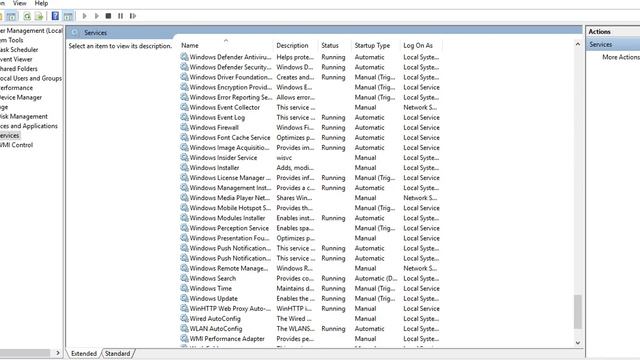Select Windows License Manager Service row
The width and height of the screenshot is (640, 360).
310,178
